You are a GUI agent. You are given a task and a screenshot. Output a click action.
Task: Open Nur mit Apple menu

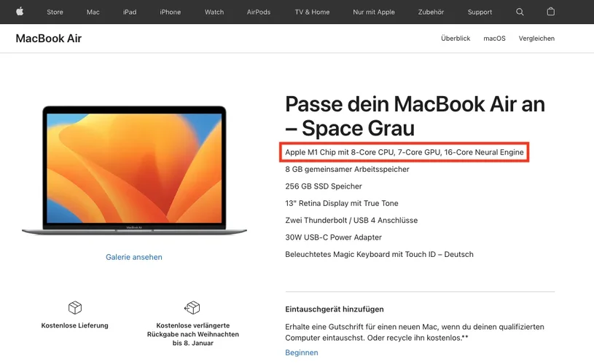(x=373, y=12)
